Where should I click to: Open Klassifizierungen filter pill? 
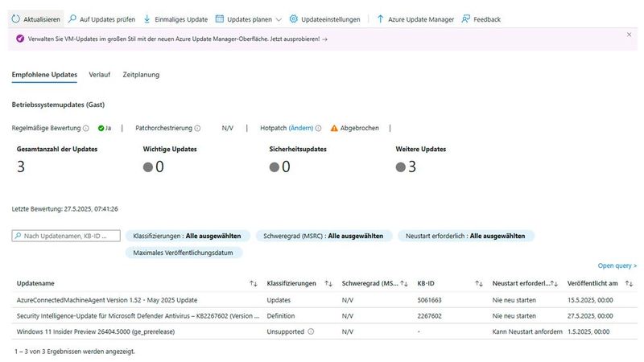point(188,236)
